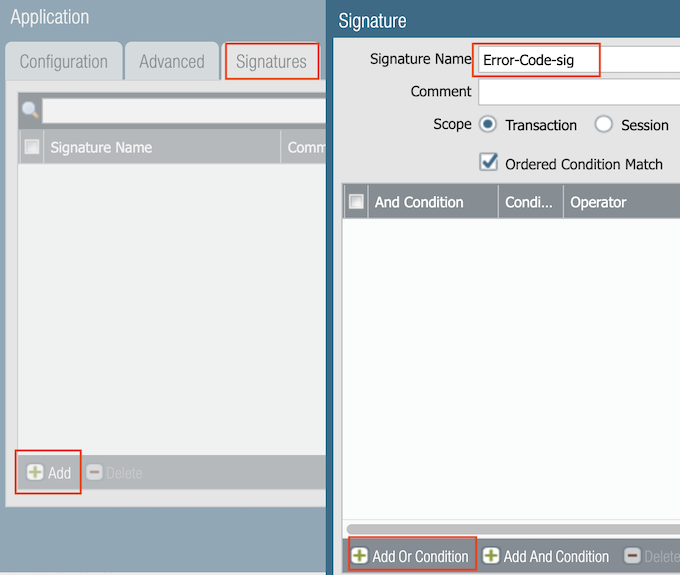Uncheck Ordered Condition Match checkbox

click(x=488, y=163)
